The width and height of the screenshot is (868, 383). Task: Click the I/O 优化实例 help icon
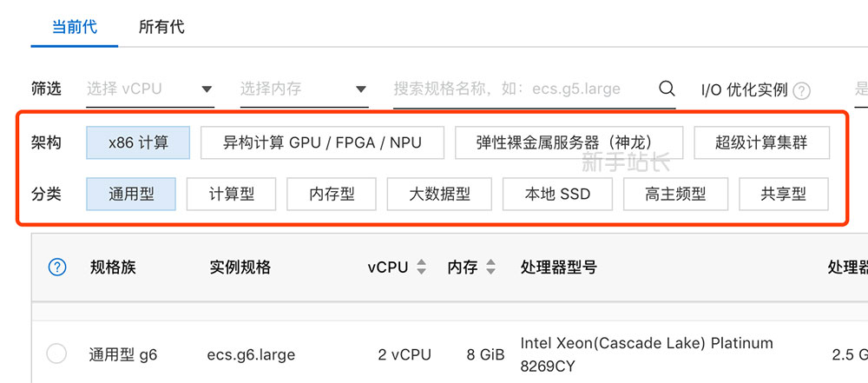pyautogui.click(x=801, y=91)
